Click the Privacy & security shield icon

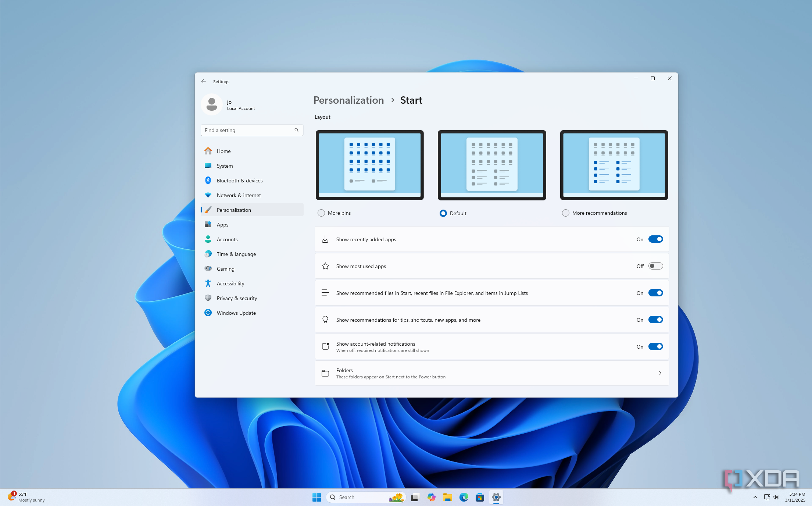[x=208, y=298]
